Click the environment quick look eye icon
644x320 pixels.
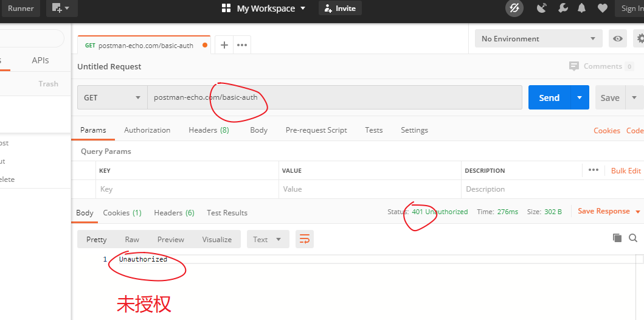tap(617, 38)
